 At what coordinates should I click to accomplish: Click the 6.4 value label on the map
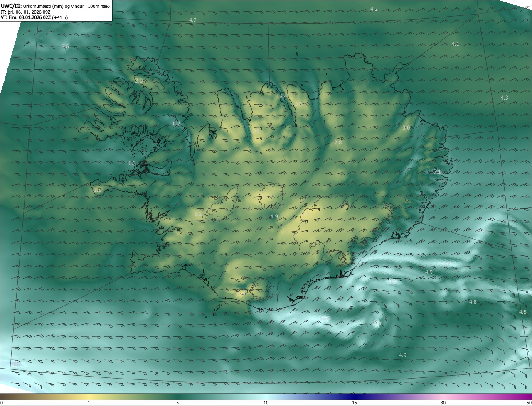click(x=283, y=97)
